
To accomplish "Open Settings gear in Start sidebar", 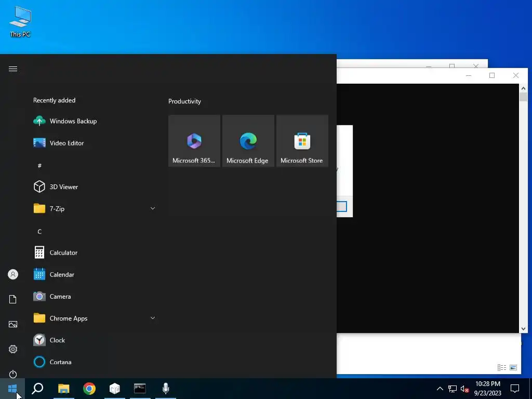I will 13,349.
